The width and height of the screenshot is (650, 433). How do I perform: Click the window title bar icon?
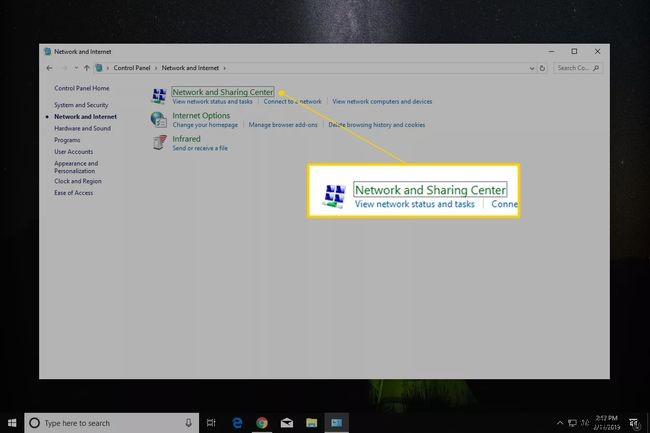coord(48,52)
